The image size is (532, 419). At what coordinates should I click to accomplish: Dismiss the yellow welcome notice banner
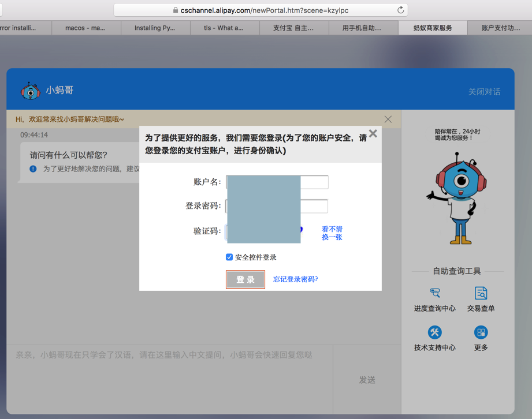coord(388,119)
